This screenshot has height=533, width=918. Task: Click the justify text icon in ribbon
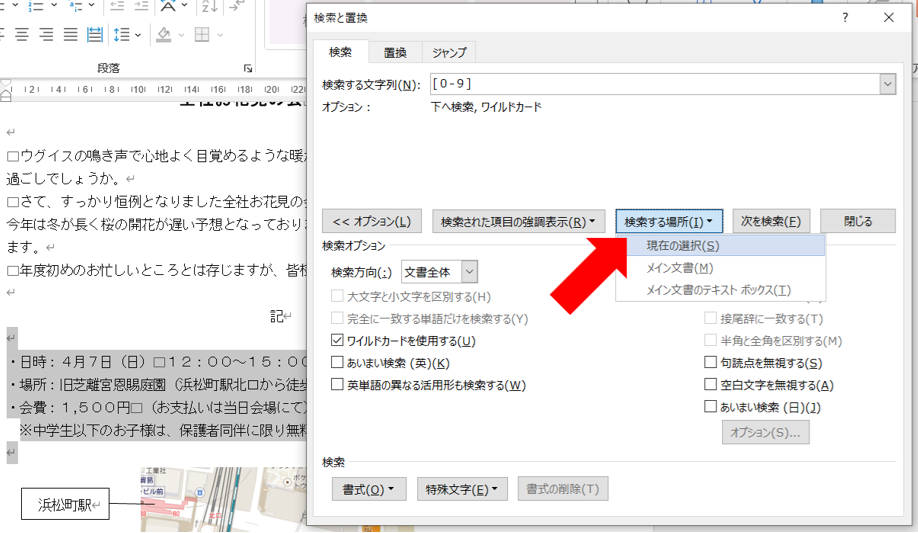70,35
